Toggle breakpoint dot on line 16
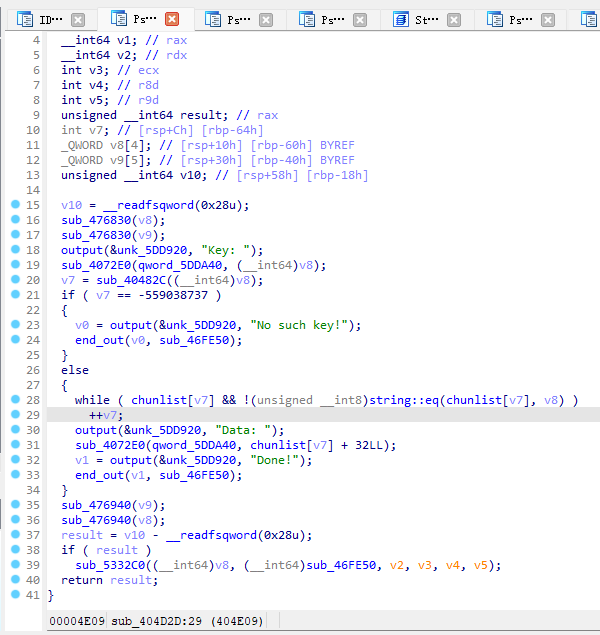 click(15, 219)
